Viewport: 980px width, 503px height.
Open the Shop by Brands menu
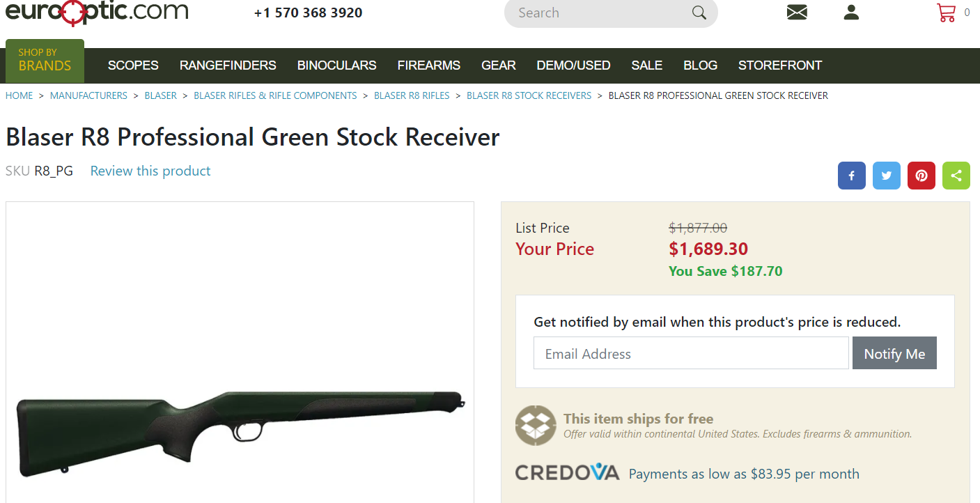45,61
